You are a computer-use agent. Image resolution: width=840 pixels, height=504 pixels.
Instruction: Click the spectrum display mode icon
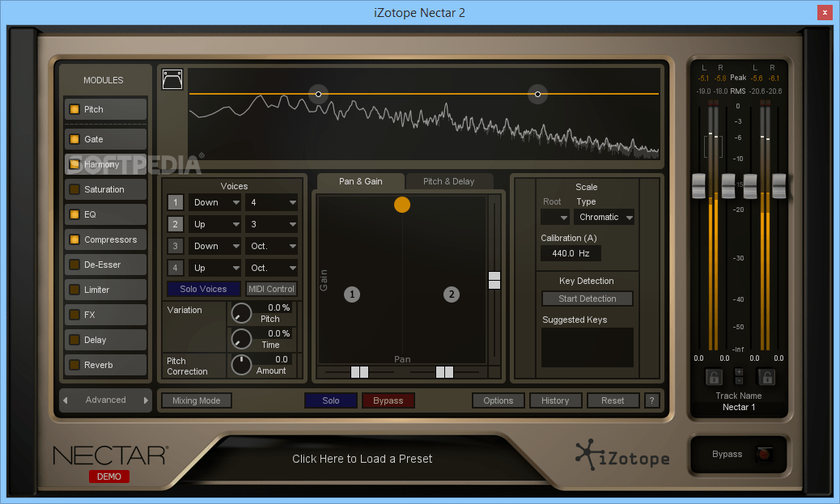pyautogui.click(x=172, y=78)
